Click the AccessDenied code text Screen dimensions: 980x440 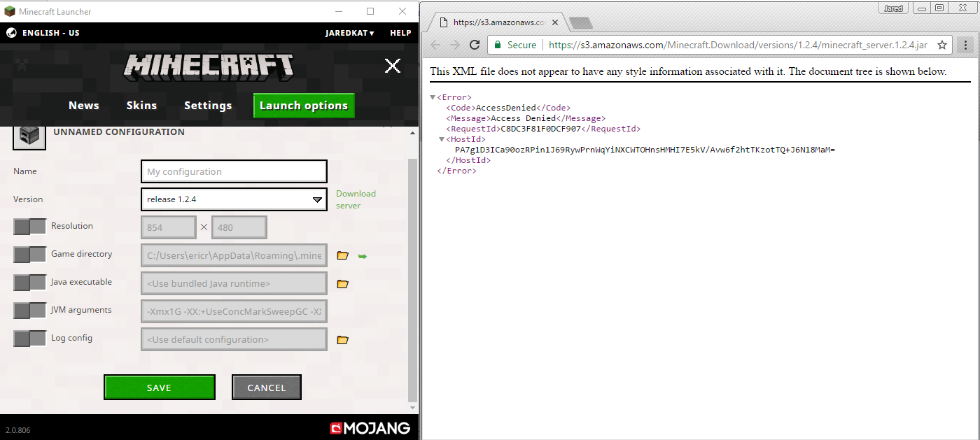click(505, 108)
